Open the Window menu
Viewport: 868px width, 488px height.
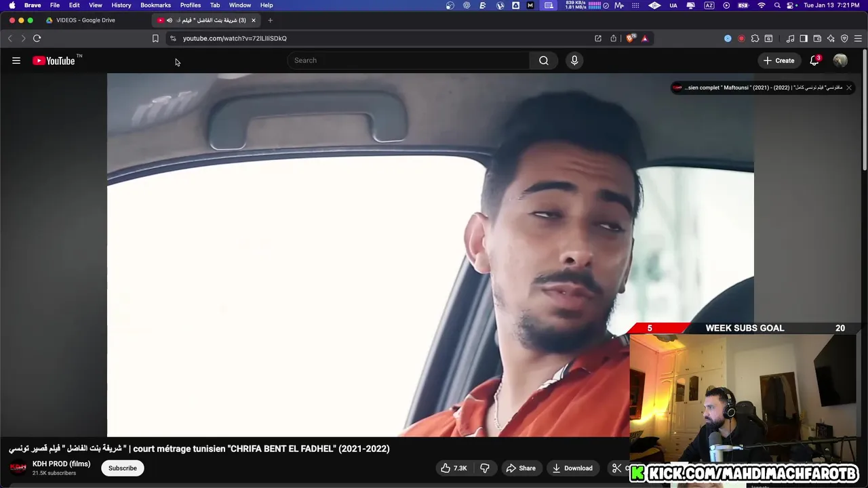[240, 5]
